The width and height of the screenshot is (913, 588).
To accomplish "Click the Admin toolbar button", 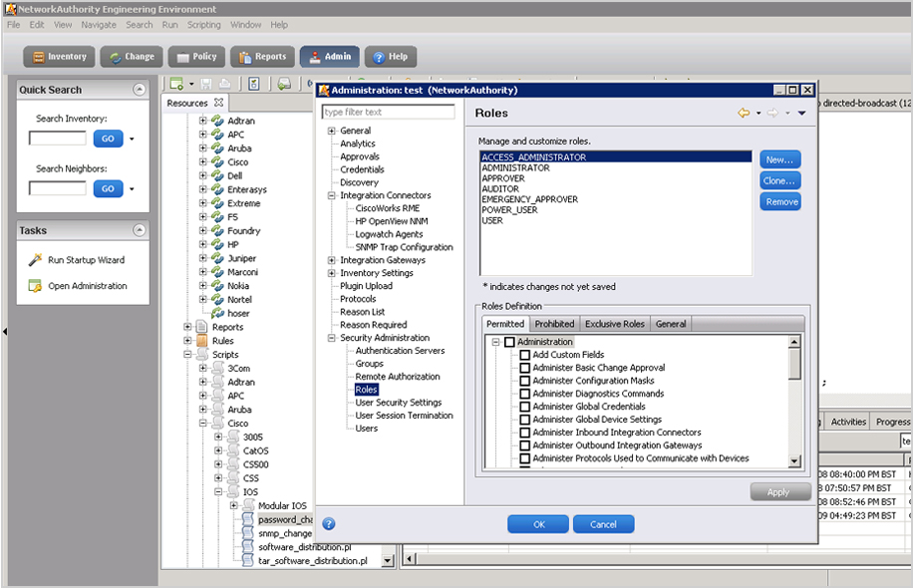I will (330, 57).
